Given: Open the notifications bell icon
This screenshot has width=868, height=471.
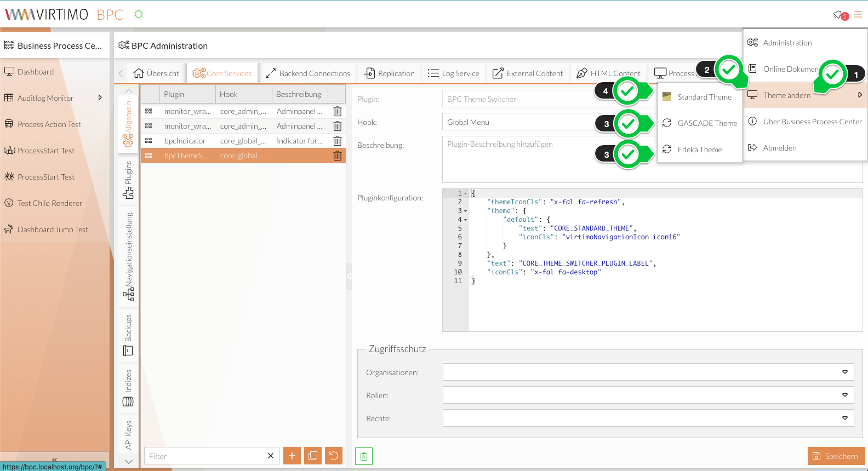Looking at the screenshot, I should pos(838,15).
